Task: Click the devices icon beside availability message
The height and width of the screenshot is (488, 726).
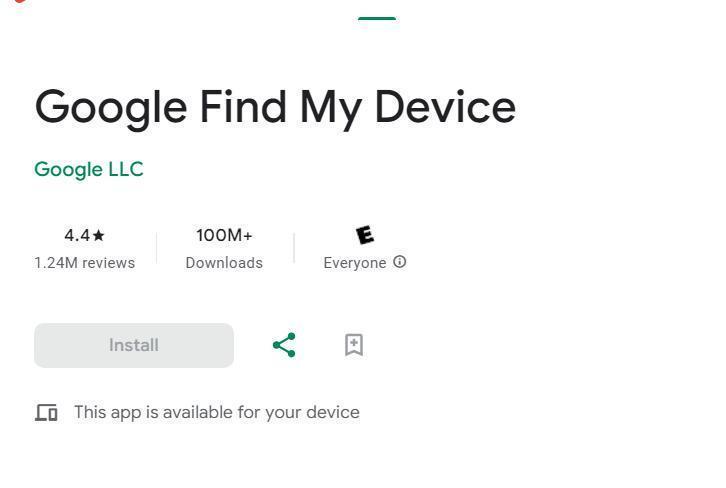Action: (x=46, y=412)
